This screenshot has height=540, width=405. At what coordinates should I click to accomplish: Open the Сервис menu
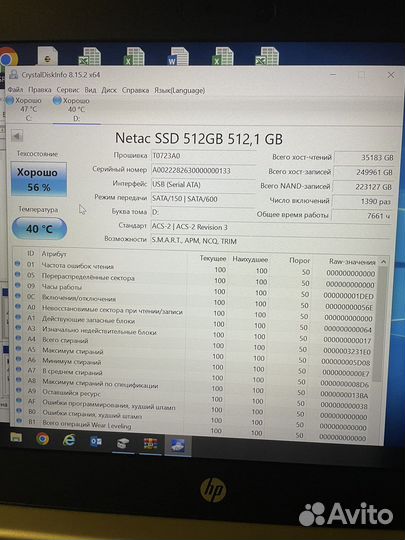coord(68,90)
